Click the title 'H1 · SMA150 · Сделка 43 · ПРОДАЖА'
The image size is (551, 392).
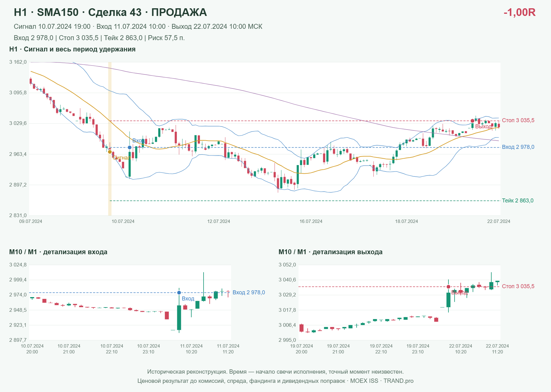pos(111,12)
